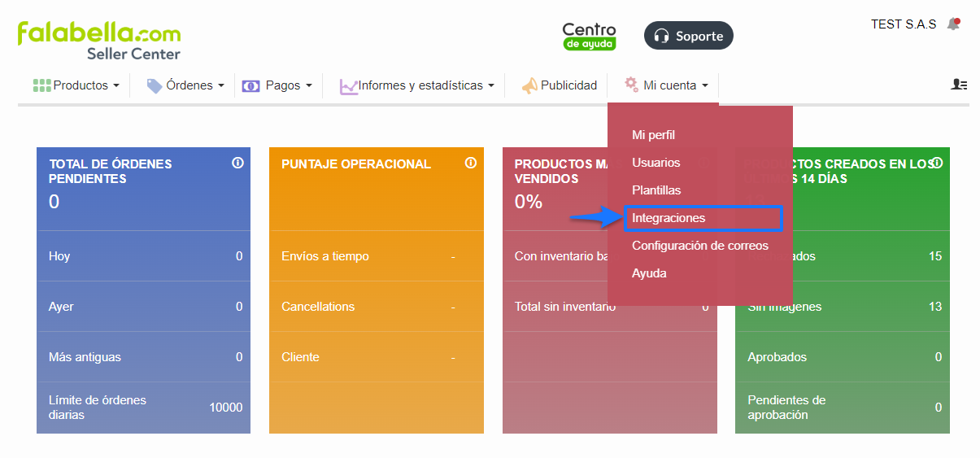
Task: Click the Aprobados row in green card
Action: coord(843,357)
